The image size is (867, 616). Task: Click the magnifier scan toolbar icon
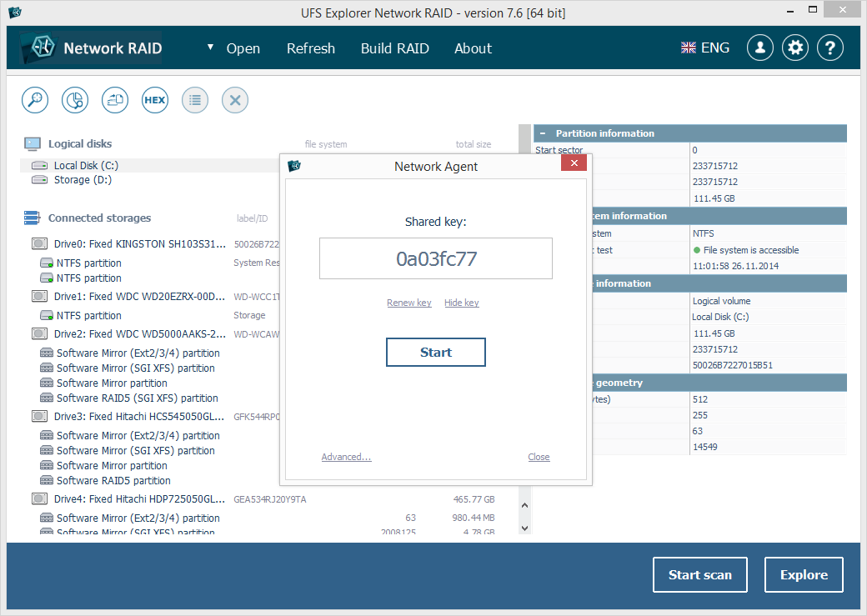(35, 100)
